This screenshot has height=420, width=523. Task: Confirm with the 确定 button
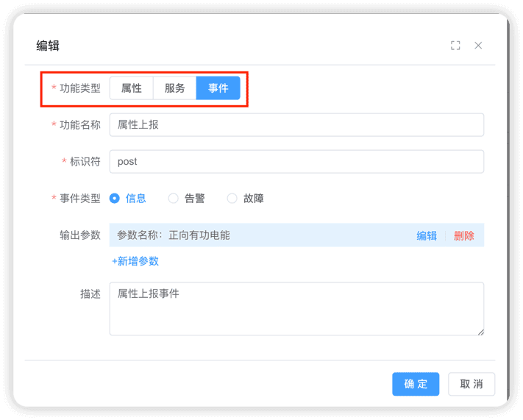tap(416, 384)
